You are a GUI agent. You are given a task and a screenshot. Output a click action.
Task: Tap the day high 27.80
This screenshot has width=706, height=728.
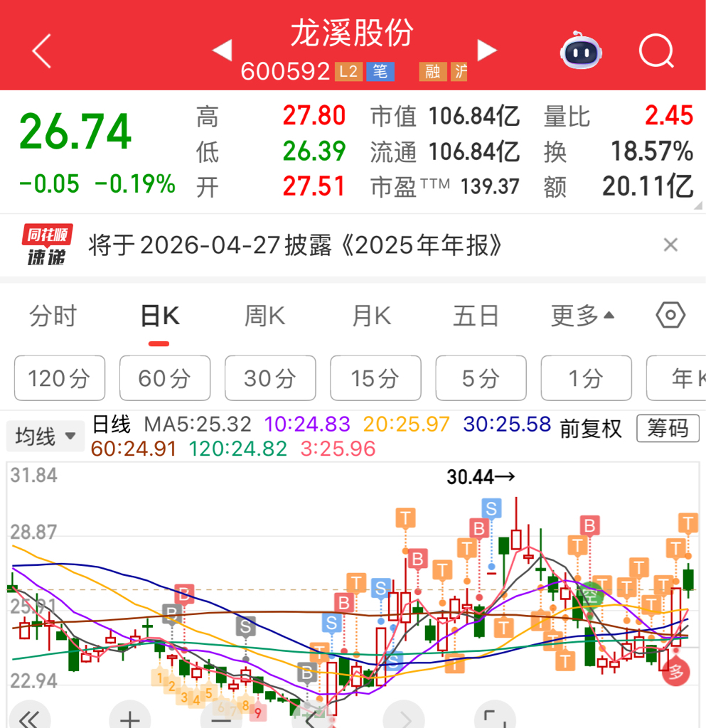[x=314, y=116]
